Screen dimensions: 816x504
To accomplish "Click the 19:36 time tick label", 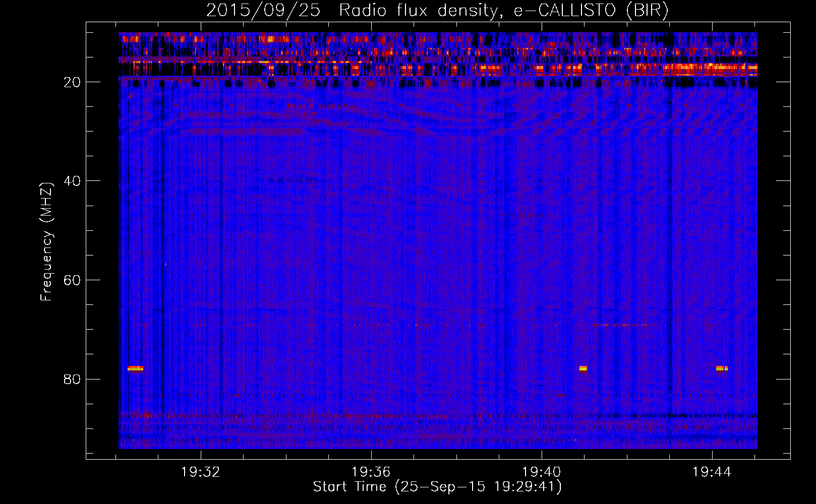I will point(371,472).
